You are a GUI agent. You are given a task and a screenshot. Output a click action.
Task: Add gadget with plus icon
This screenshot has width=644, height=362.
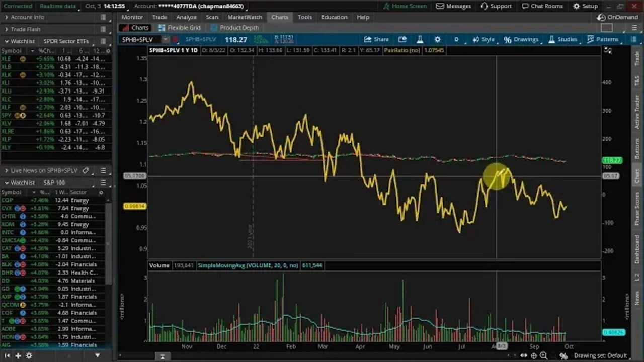pyautogui.click(x=18, y=355)
